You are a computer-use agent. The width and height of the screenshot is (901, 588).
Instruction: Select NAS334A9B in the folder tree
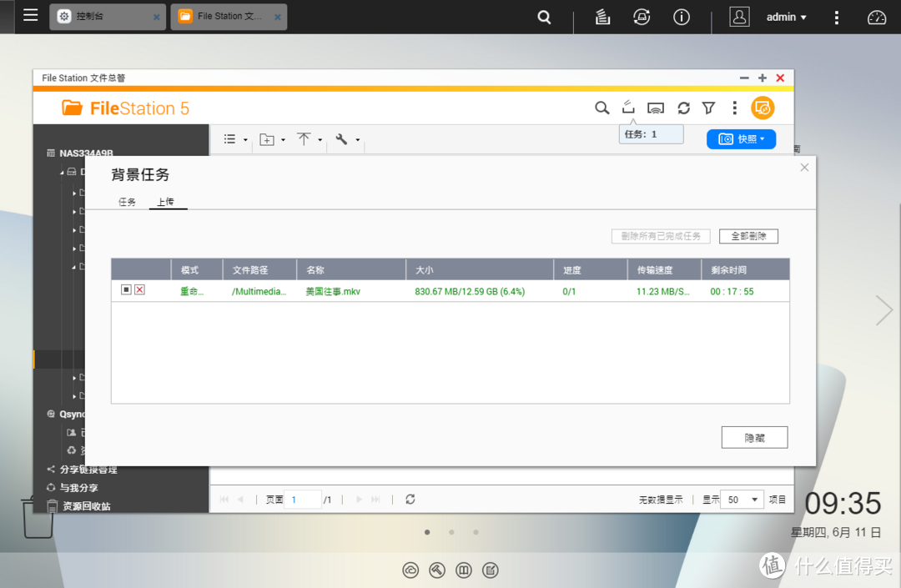pyautogui.click(x=86, y=153)
